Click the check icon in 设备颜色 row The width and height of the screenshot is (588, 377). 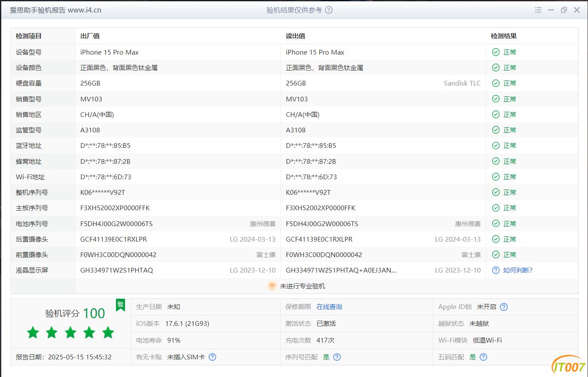(496, 68)
